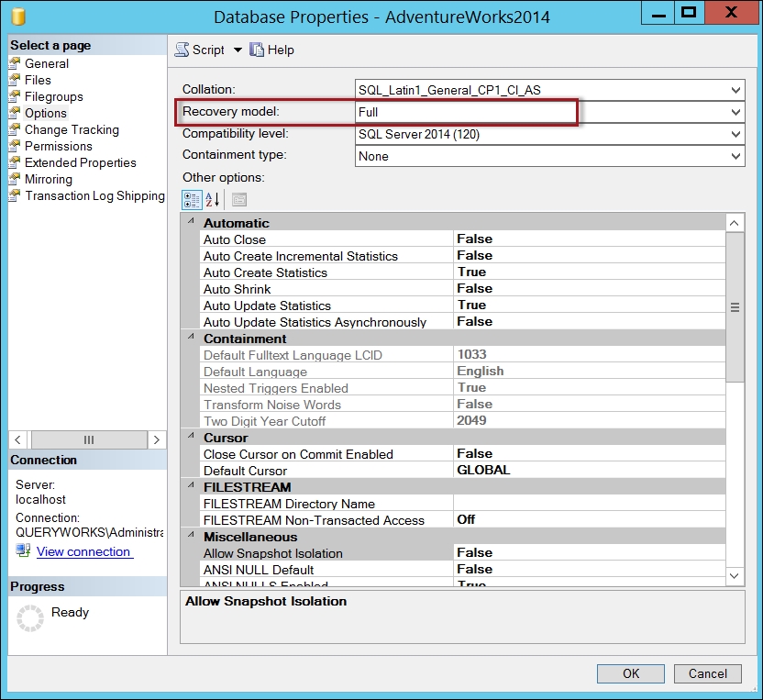Open the Recovery model dropdown

pos(735,112)
